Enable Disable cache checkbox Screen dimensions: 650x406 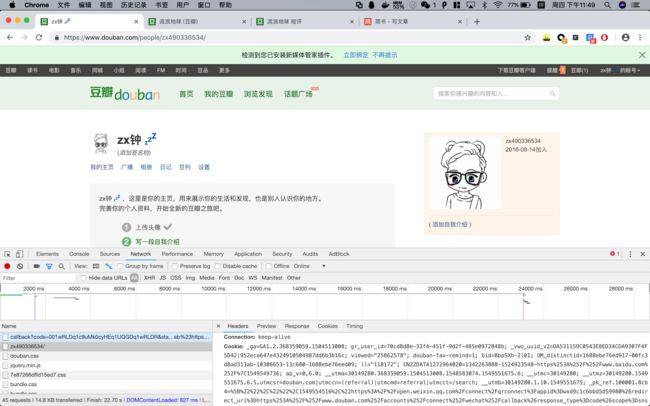(218, 266)
